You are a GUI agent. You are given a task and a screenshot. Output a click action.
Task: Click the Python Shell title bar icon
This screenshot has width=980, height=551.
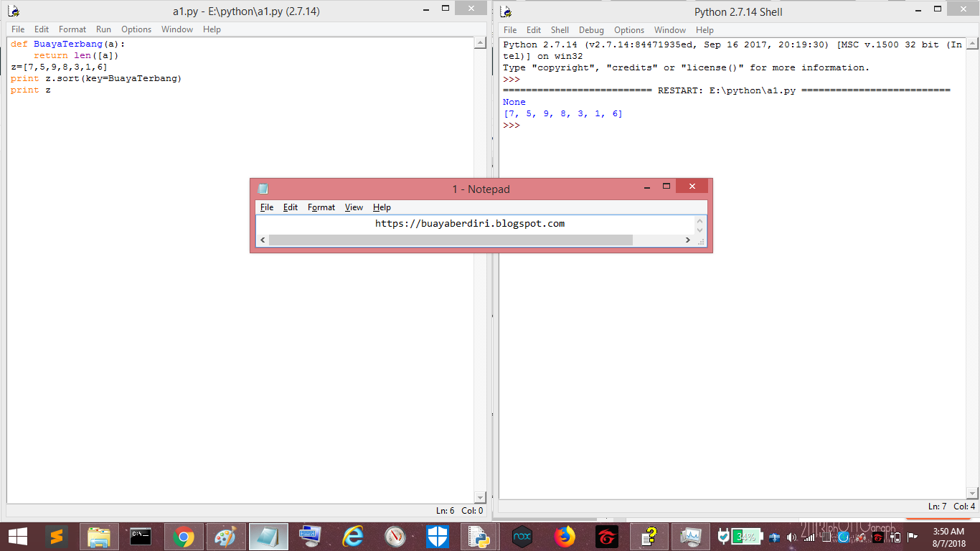point(507,11)
